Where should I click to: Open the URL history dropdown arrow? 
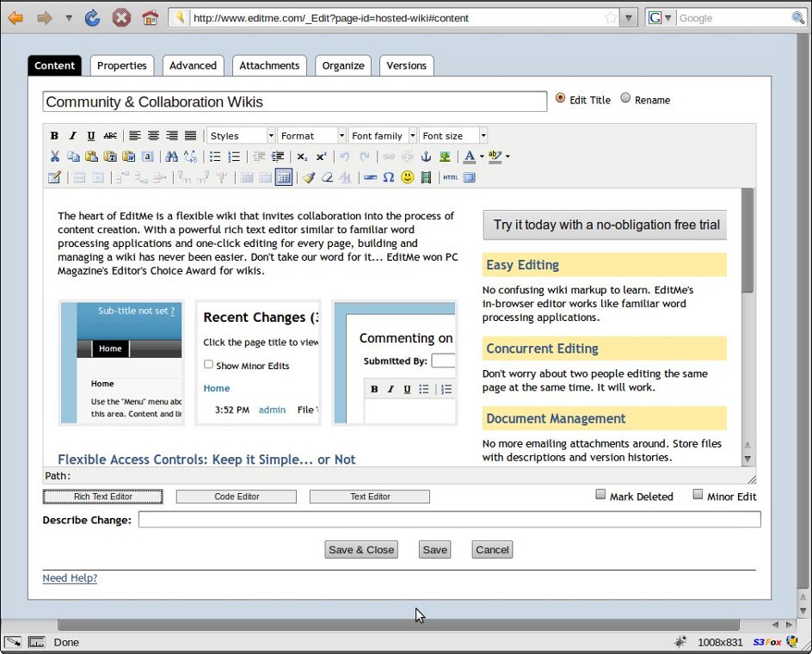point(628,18)
